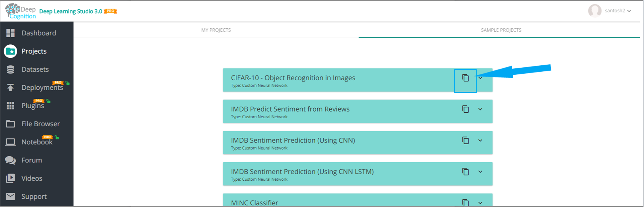This screenshot has width=644, height=207.
Task: Copy the MINC Classifier project
Action: coord(465,202)
